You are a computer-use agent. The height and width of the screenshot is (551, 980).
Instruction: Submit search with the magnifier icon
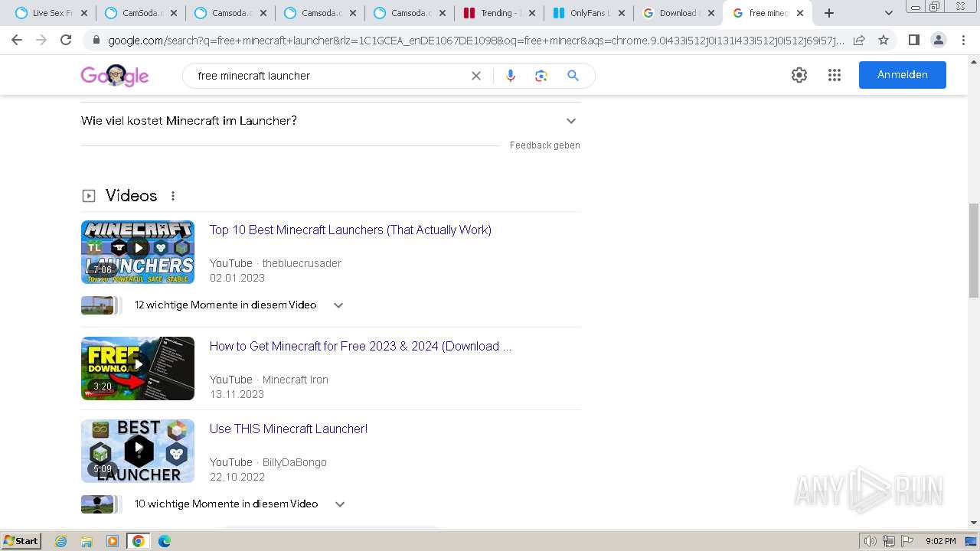[573, 76]
